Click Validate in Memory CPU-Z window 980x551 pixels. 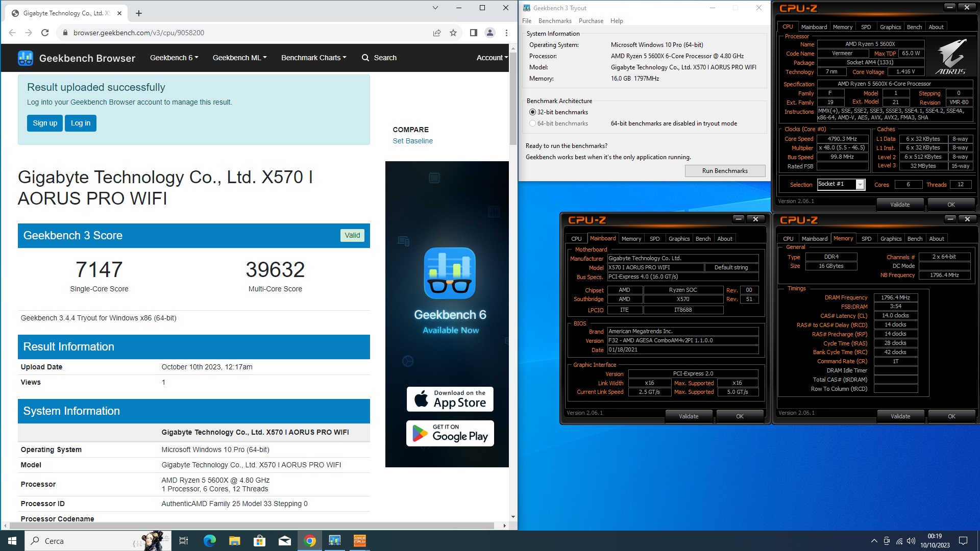coord(900,416)
